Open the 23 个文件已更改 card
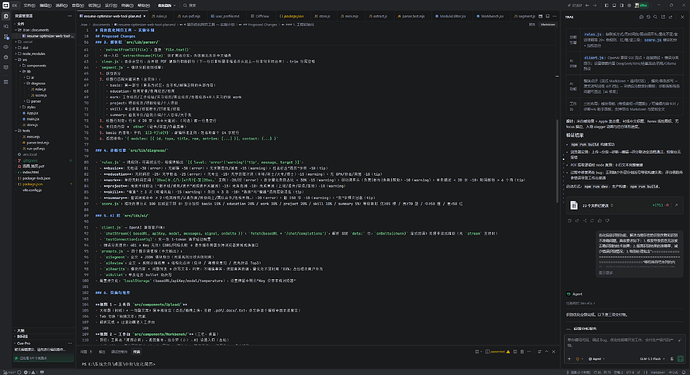 pyautogui.click(x=624, y=205)
